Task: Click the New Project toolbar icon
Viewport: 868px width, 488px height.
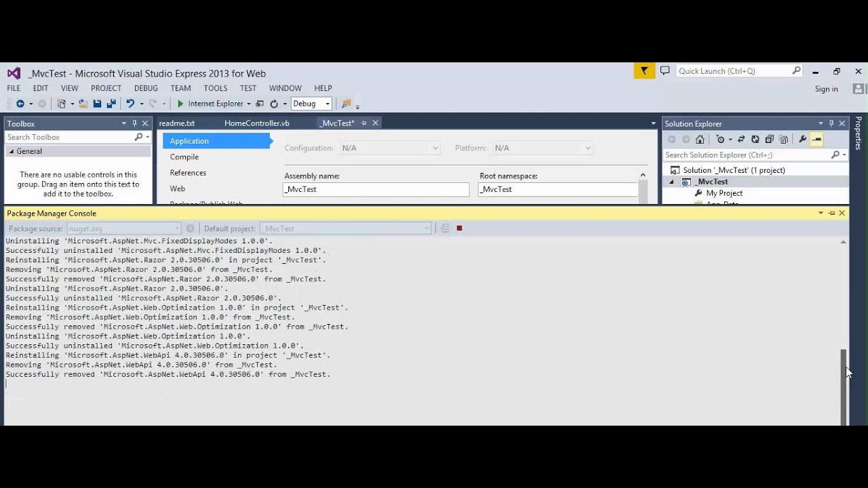Action: click(62, 104)
